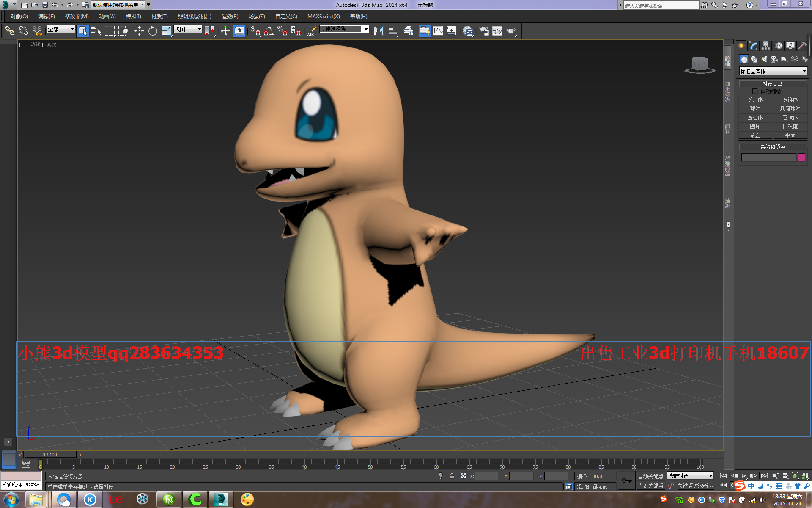Select the Rectangular Selection Region tool
Viewport: 812px width, 508px height.
coord(110,30)
